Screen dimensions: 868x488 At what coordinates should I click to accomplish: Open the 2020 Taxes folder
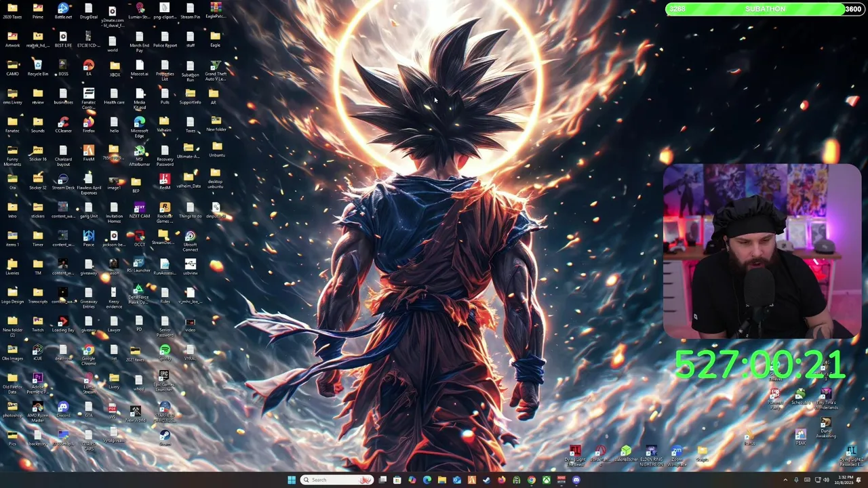pos(12,11)
